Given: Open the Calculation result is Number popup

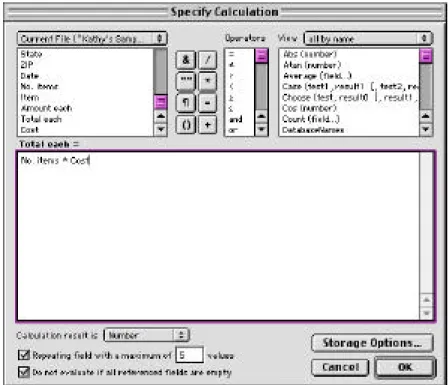Looking at the screenshot, I should coord(146,335).
